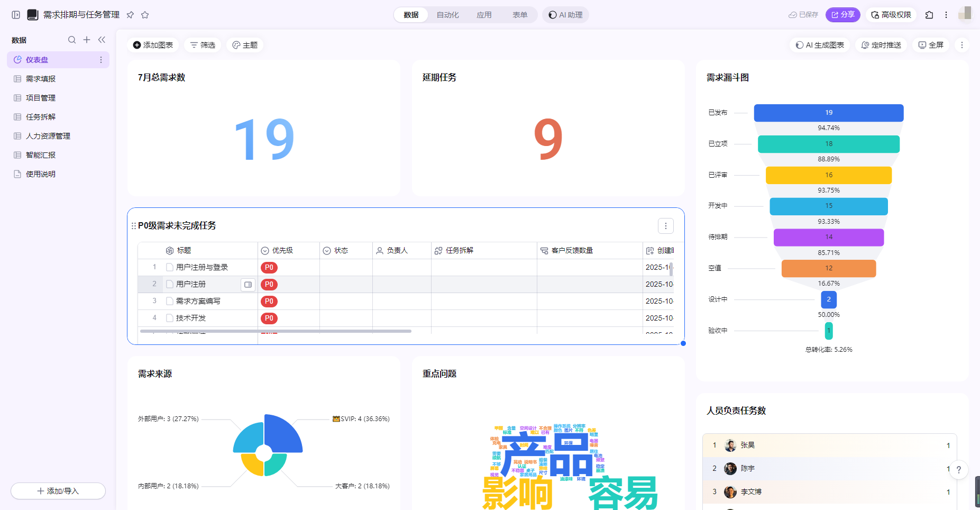
Task: Click the search icon in data sidebar
Action: tap(72, 40)
